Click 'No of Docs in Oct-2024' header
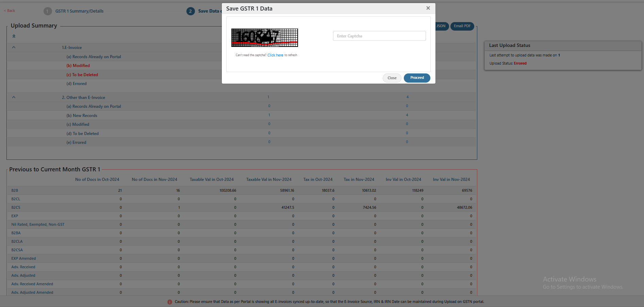The image size is (644, 307). coord(97,180)
